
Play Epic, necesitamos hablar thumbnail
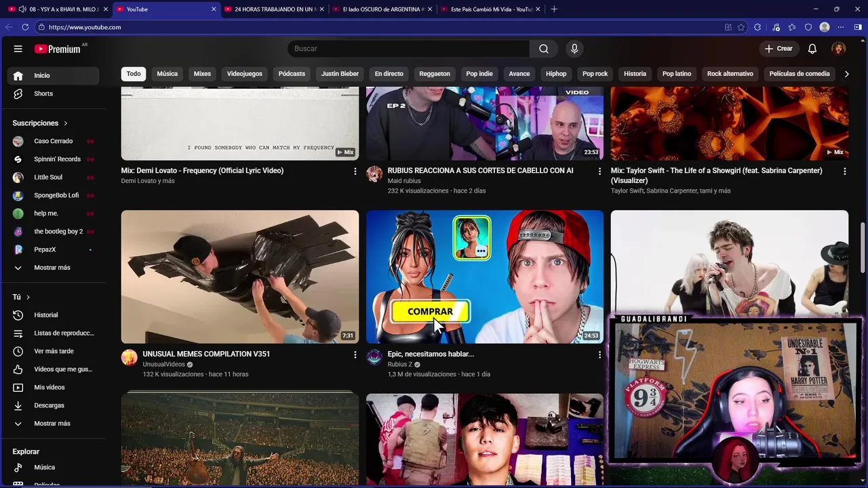[x=485, y=277]
